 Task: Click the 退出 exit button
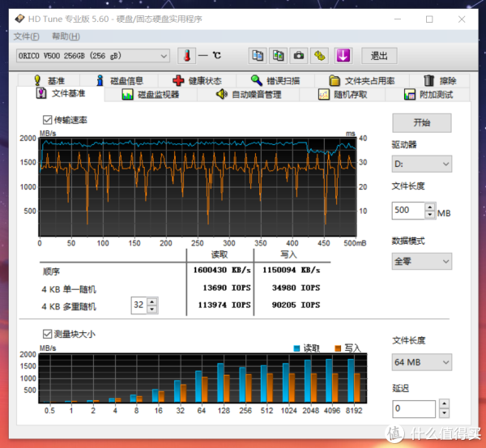pyautogui.click(x=379, y=56)
